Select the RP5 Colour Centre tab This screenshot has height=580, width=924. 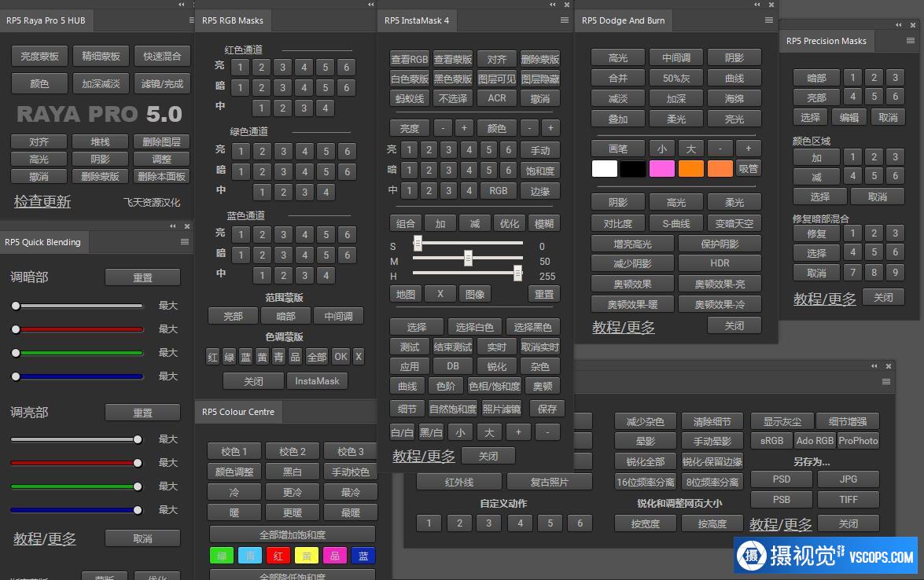[x=235, y=412]
